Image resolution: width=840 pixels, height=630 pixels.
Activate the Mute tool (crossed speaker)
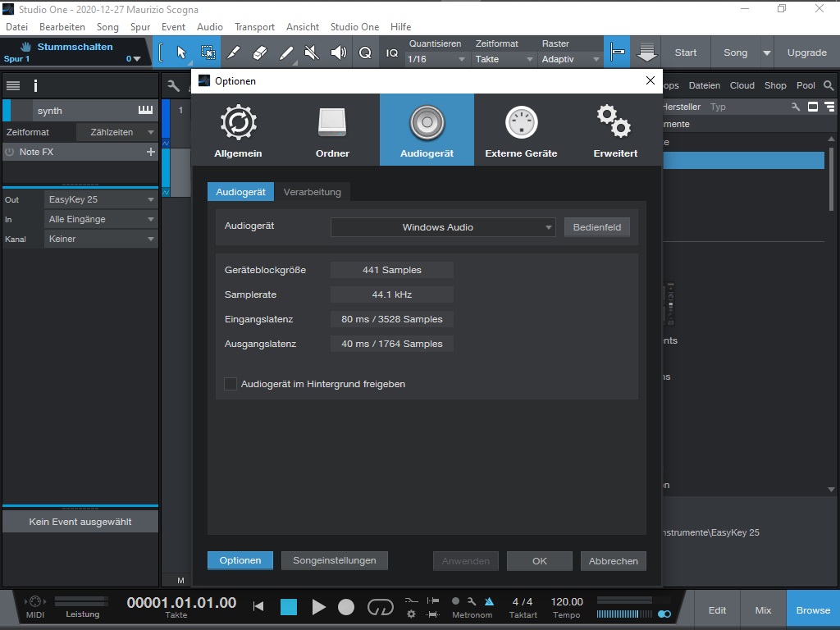click(312, 52)
